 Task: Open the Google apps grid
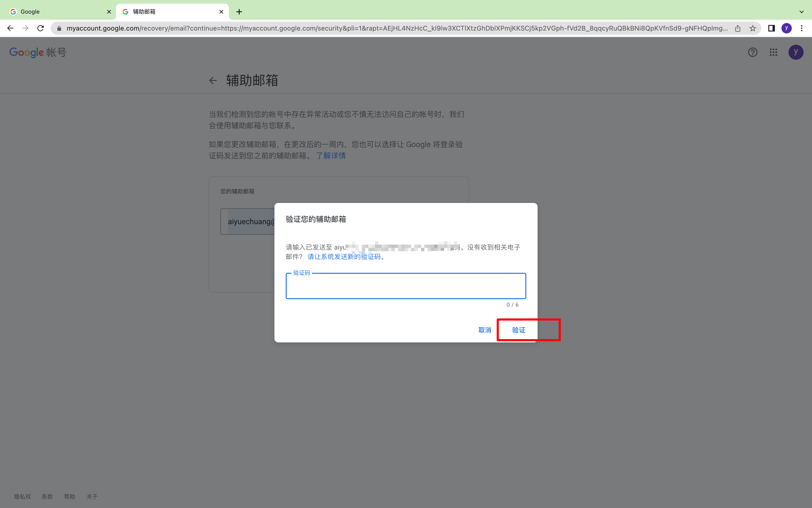coord(773,52)
